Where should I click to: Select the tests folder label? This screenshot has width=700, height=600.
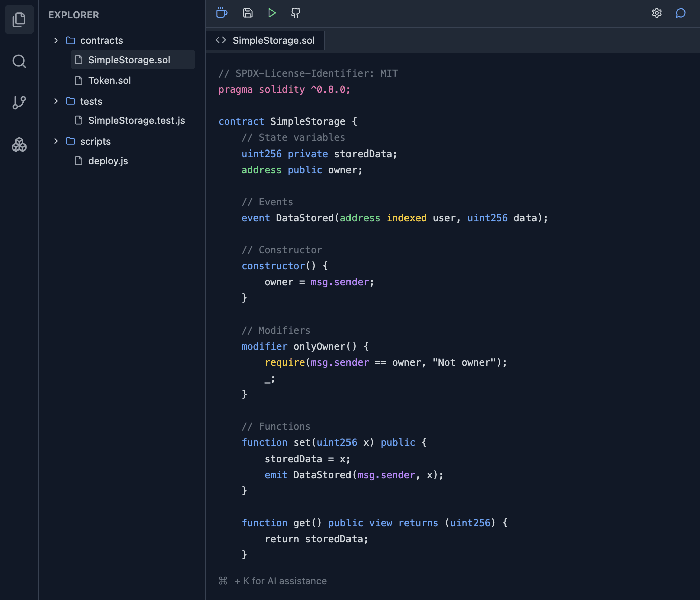tap(91, 101)
